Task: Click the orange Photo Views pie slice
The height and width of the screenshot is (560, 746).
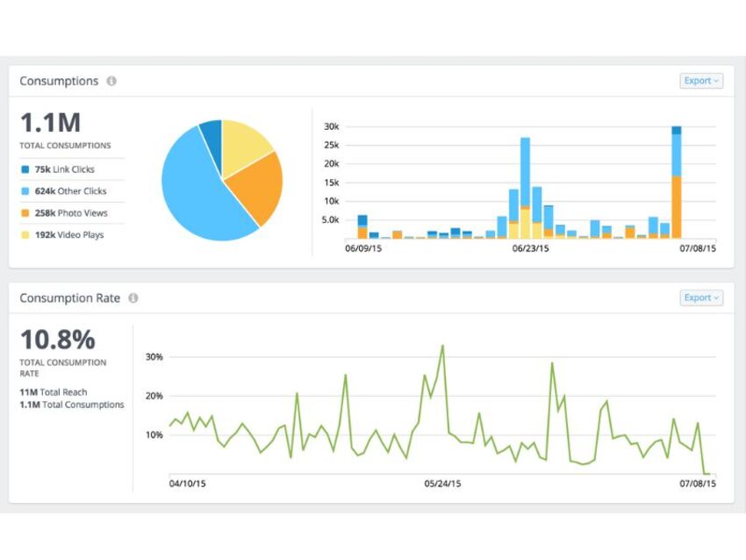Action: point(255,188)
